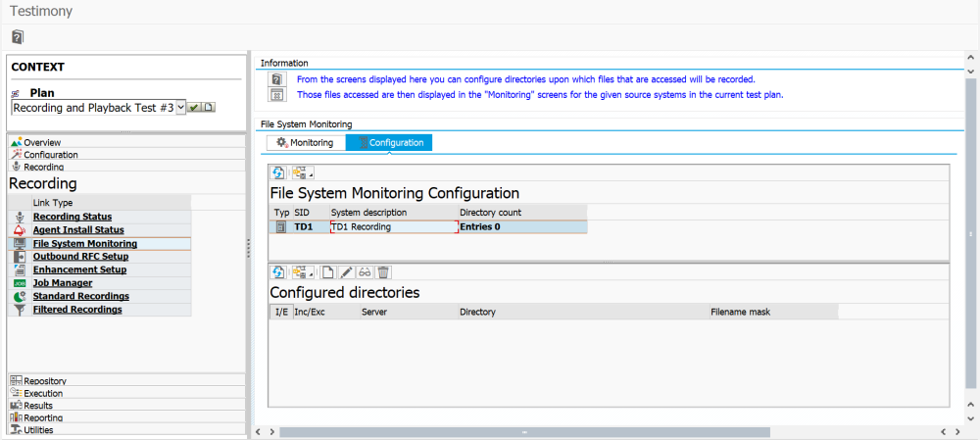Confirm the plan with the green checkmark icon
The height and width of the screenshot is (440, 980).
point(194,108)
